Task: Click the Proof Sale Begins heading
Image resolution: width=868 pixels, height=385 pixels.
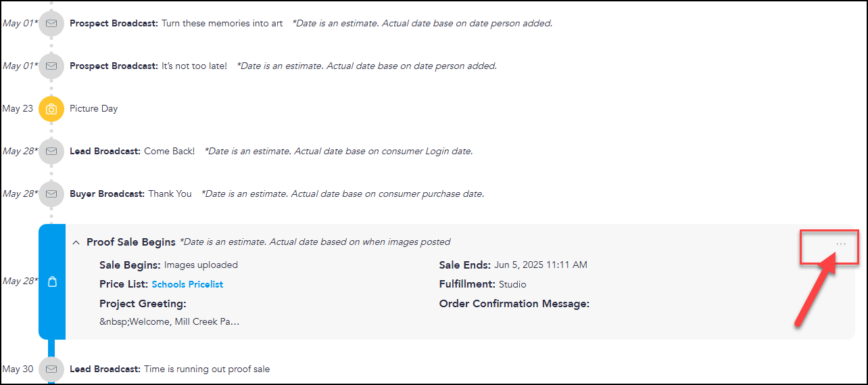Action: pos(131,242)
